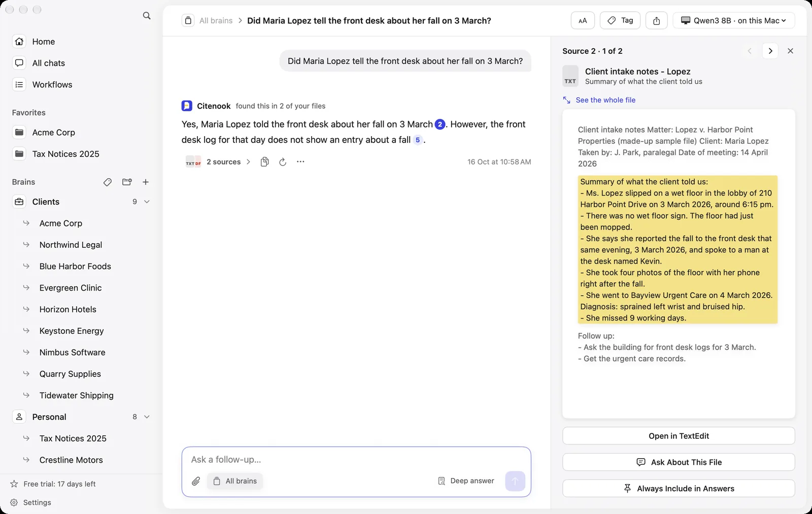Copy the answer with the copy icon
812x514 pixels.
click(264, 162)
